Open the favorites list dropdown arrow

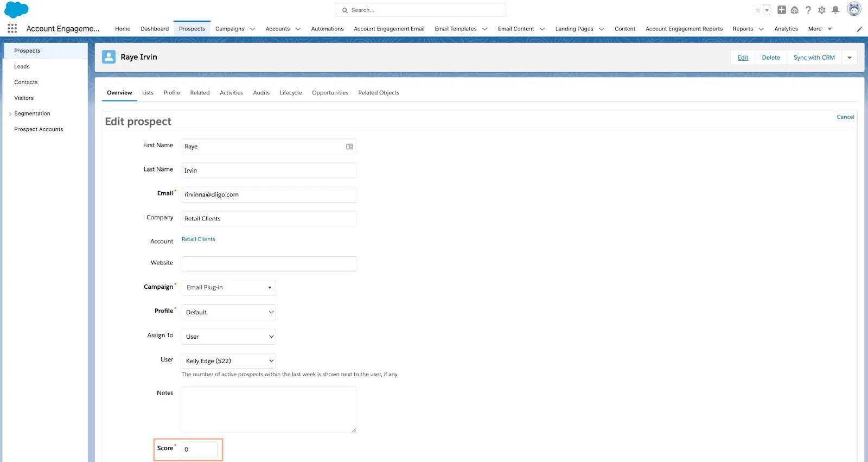coord(767,10)
